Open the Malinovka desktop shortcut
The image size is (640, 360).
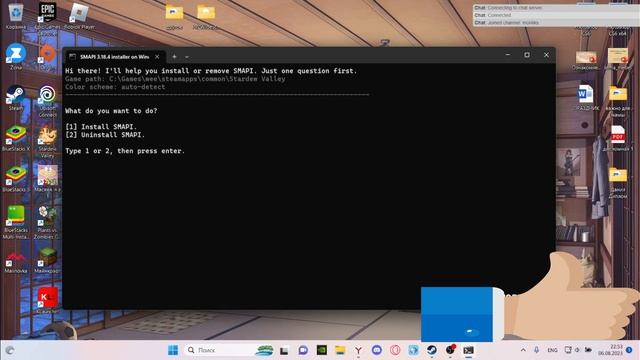click(x=16, y=261)
